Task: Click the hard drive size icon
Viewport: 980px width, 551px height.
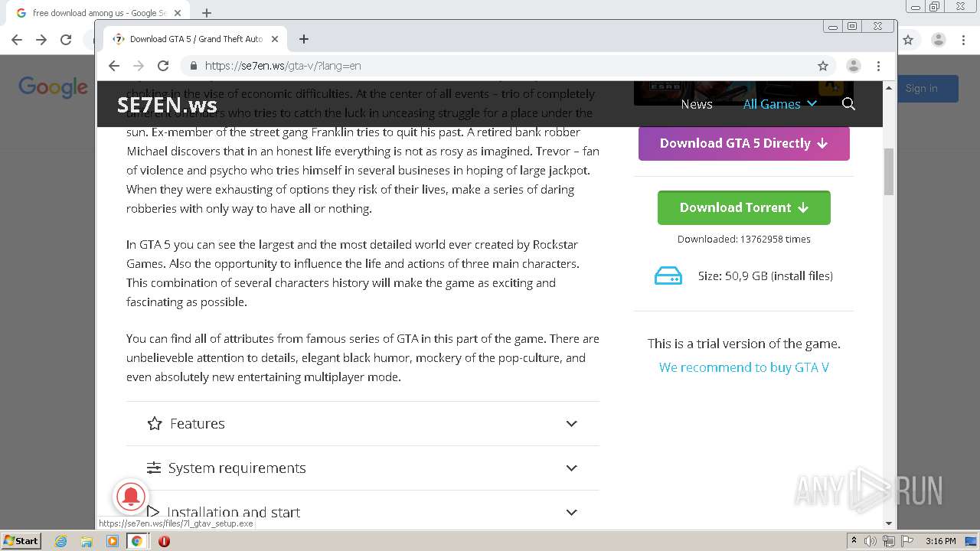Action: tap(668, 275)
